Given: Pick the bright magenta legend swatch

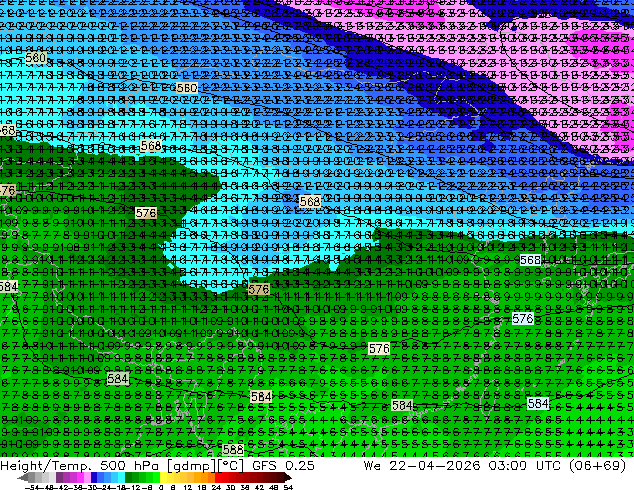Looking at the screenshot, I should coord(80,478).
